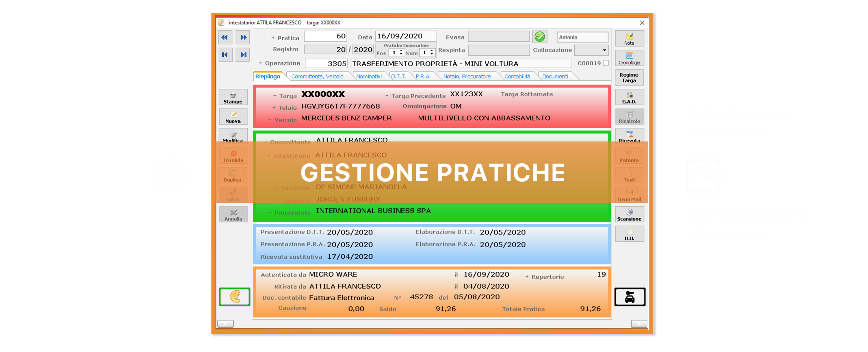Open the Ricevuta receipt button
This screenshot has width=868, height=352.
coord(629,136)
